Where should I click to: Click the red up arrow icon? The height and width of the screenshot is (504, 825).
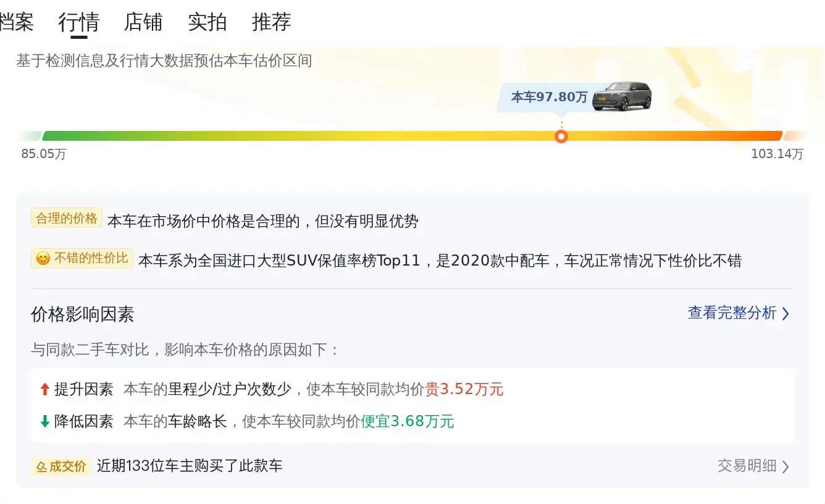pyautogui.click(x=44, y=389)
